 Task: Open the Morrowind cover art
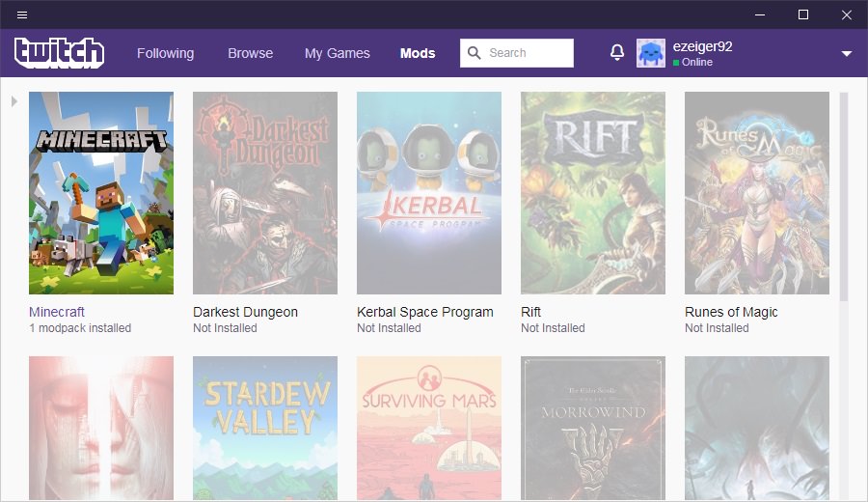click(x=593, y=429)
